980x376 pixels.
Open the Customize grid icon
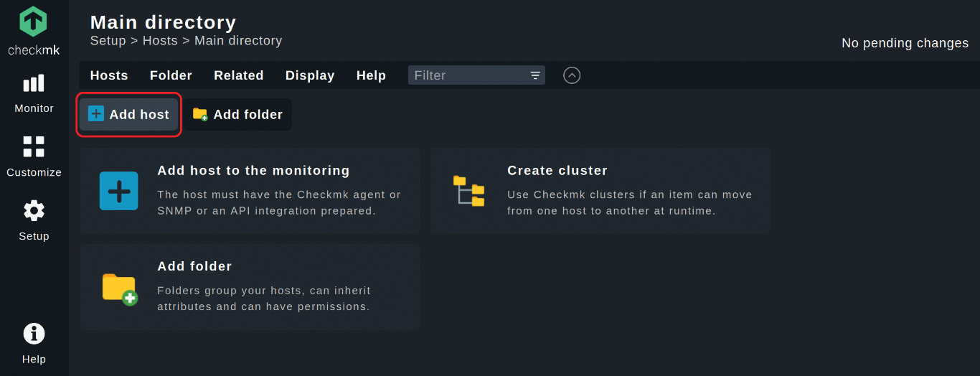(x=34, y=146)
